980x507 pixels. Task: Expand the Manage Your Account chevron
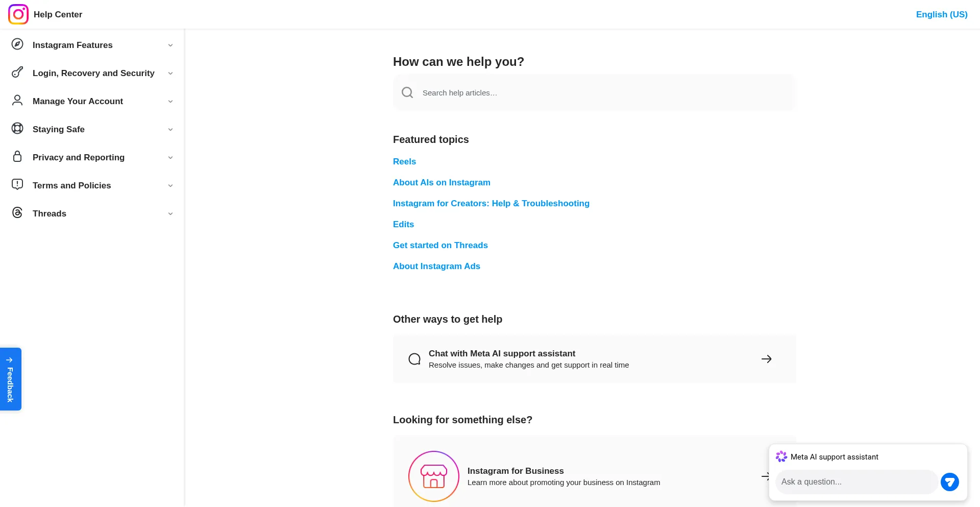(x=170, y=102)
